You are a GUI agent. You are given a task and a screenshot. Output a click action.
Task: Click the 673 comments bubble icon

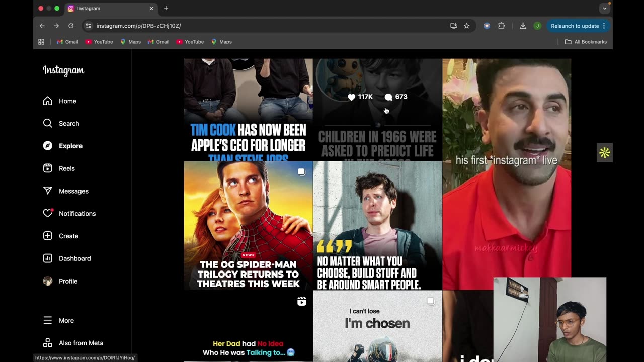(x=388, y=97)
